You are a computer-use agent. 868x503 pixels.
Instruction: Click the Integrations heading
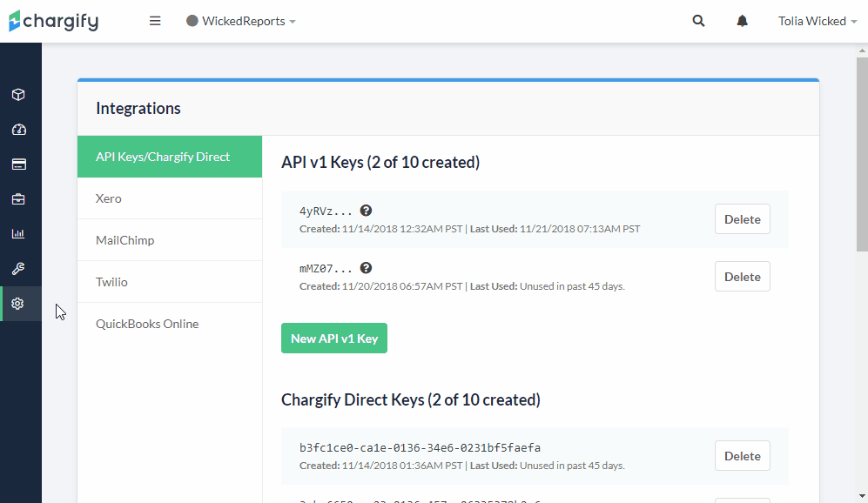138,109
